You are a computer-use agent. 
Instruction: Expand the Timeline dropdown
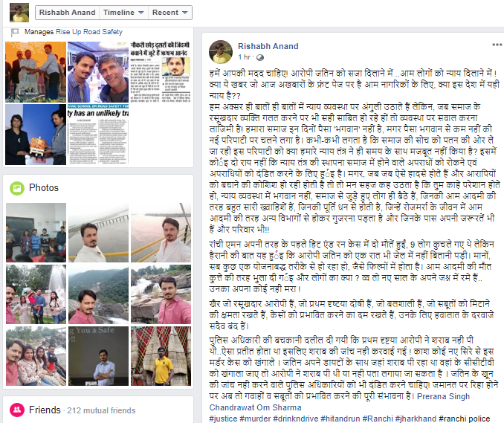point(123,13)
